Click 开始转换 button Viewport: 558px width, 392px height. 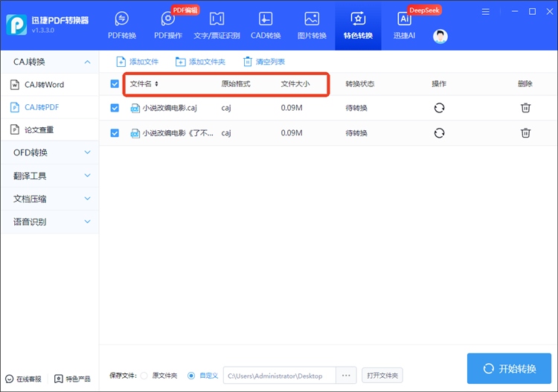coord(509,368)
